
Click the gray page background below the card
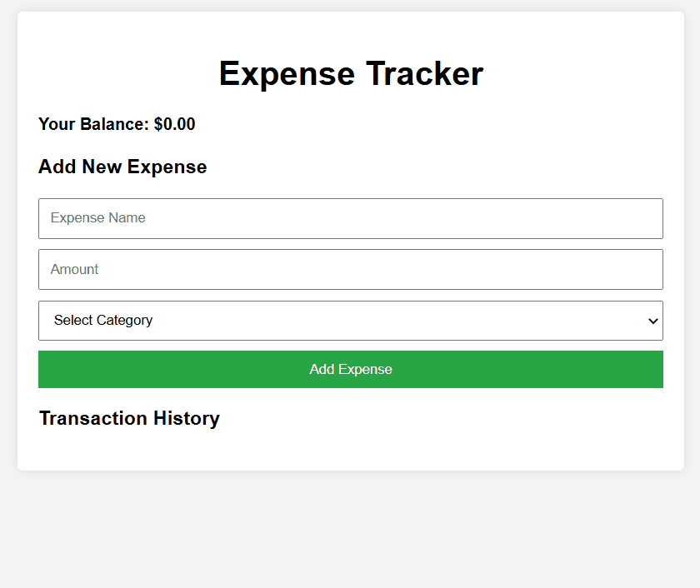coord(350,533)
